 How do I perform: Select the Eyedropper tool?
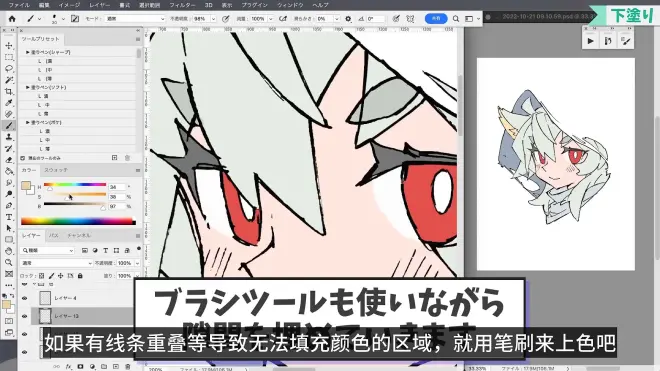(x=9, y=103)
